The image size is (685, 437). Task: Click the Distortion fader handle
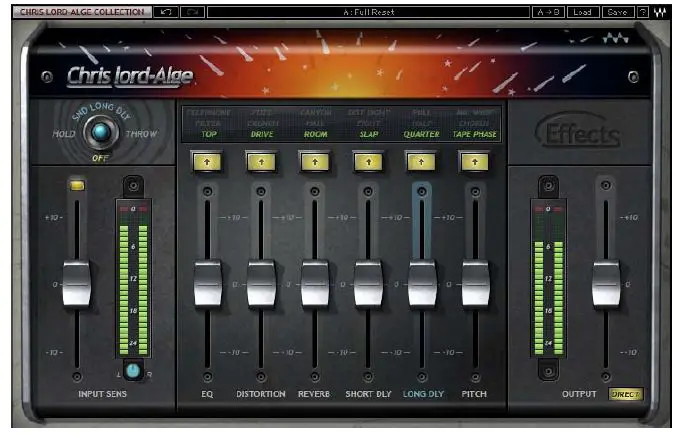pyautogui.click(x=261, y=283)
